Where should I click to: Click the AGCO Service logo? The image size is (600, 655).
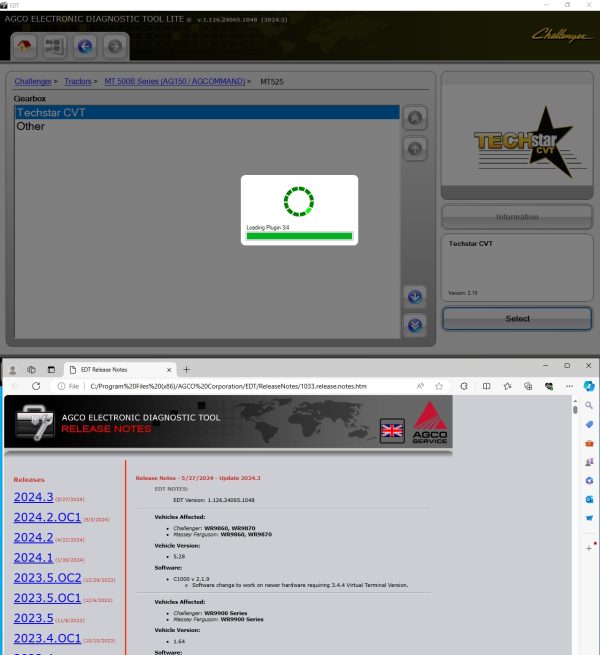430,423
